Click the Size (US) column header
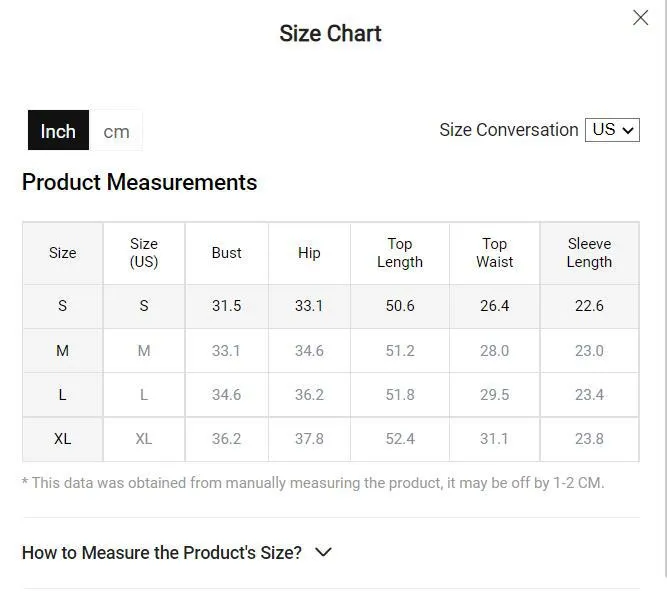Image resolution: width=667 pixels, height=599 pixels. click(144, 253)
